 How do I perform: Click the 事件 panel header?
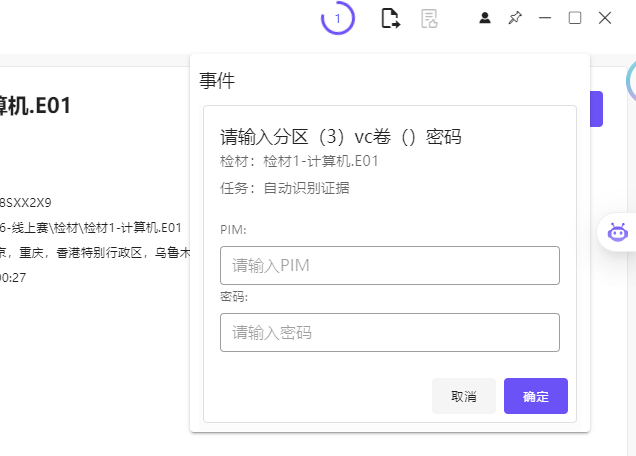click(x=217, y=82)
